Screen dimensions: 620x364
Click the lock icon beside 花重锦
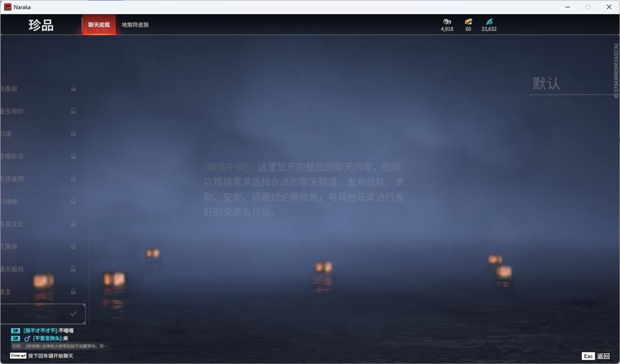(73, 246)
